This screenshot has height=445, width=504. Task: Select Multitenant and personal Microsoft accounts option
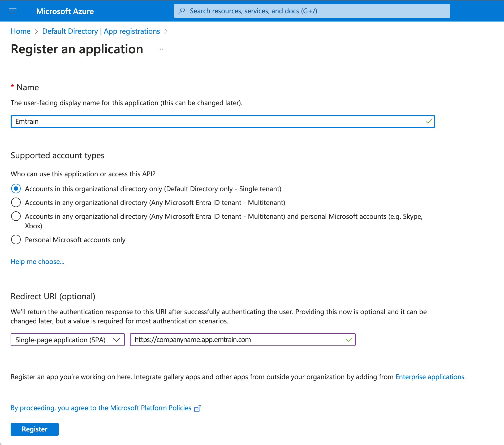pyautogui.click(x=16, y=216)
